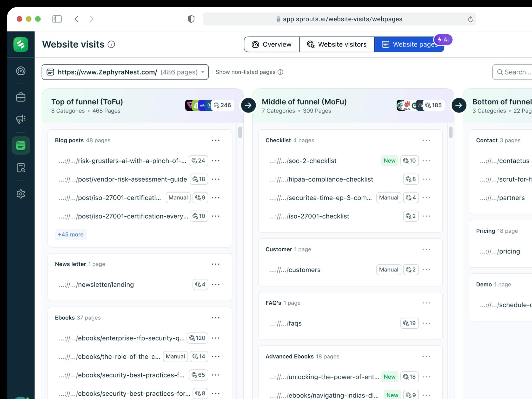The height and width of the screenshot is (399, 532).
Task: Click the arrow between ToFu and MoFu
Action: click(x=248, y=105)
